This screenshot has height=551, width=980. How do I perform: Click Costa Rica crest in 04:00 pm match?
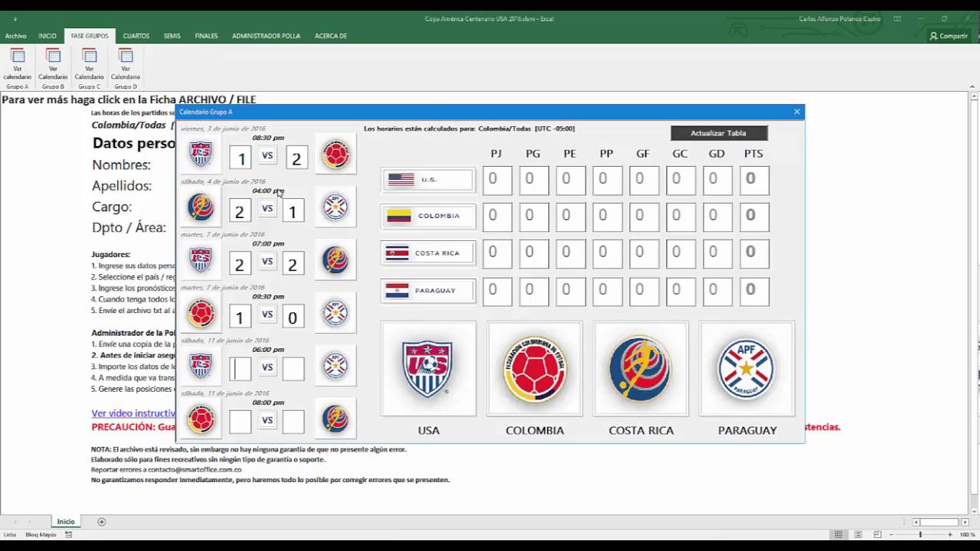pos(201,207)
